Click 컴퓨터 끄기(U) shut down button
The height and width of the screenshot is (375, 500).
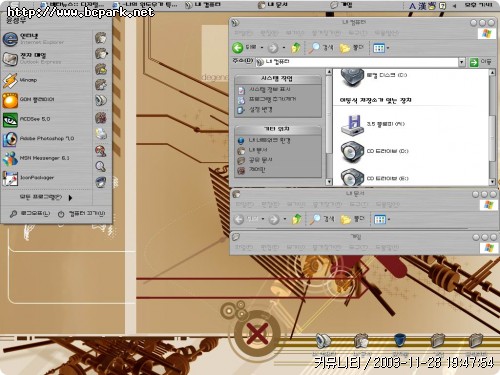coord(82,214)
